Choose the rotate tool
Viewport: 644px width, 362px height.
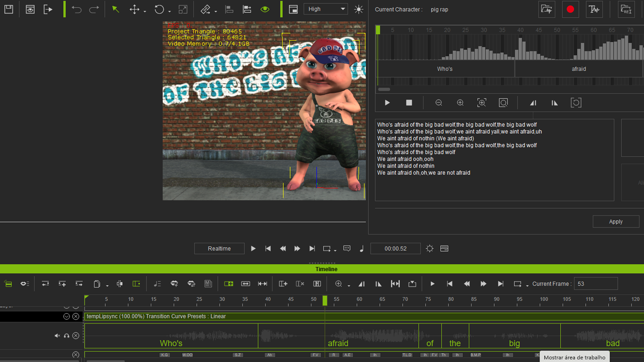(x=159, y=9)
